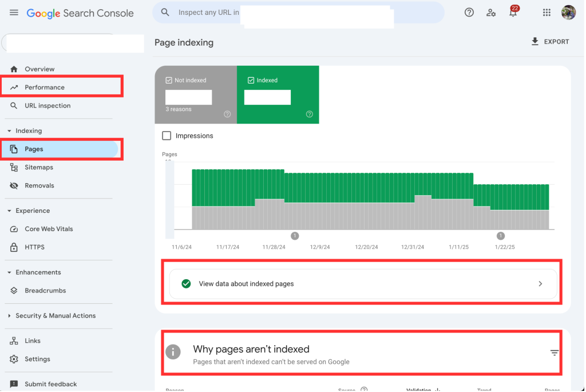
Task: Open the Google apps grid
Action: [x=547, y=13]
